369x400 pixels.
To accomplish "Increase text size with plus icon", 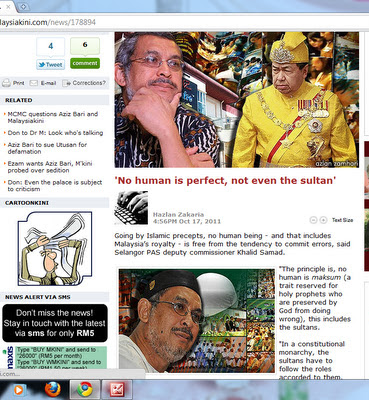I will click(x=323, y=220).
